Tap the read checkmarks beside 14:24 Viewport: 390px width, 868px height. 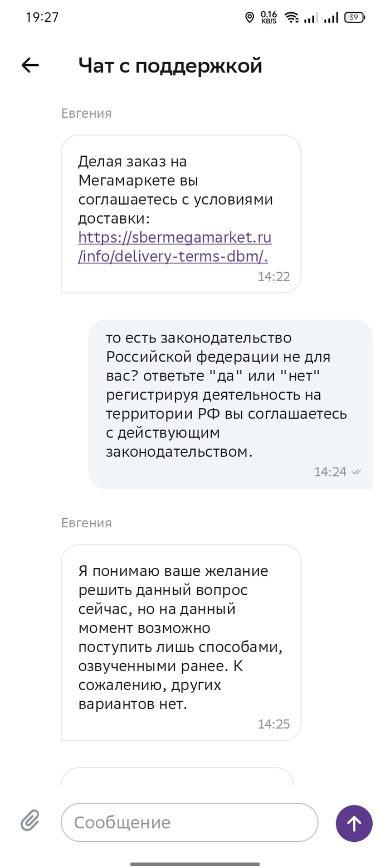tap(356, 472)
